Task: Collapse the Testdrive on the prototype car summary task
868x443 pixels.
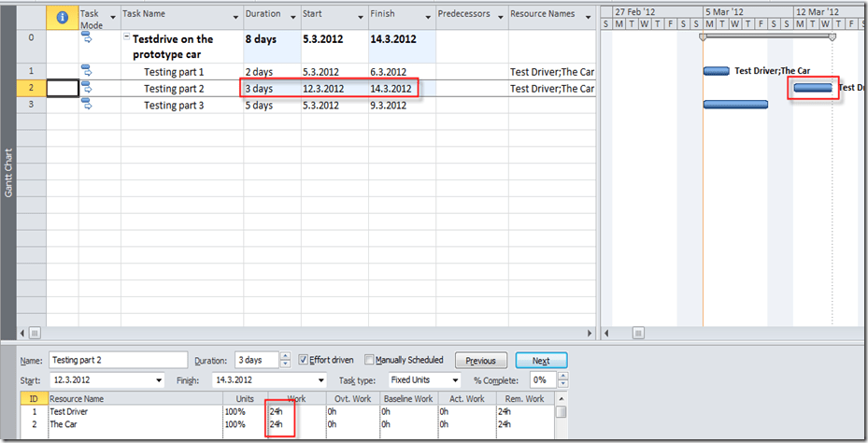Action: (127, 39)
